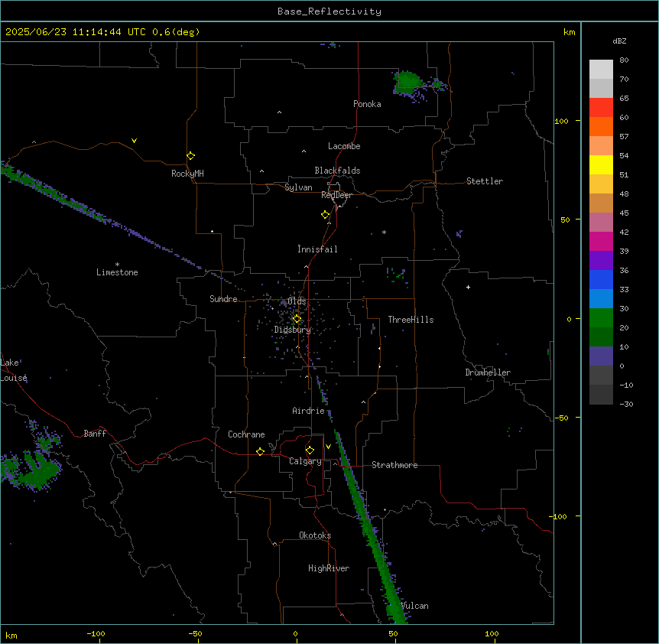Select the Olds label
Screen dimensions: 659x644
pyautogui.click(x=297, y=301)
